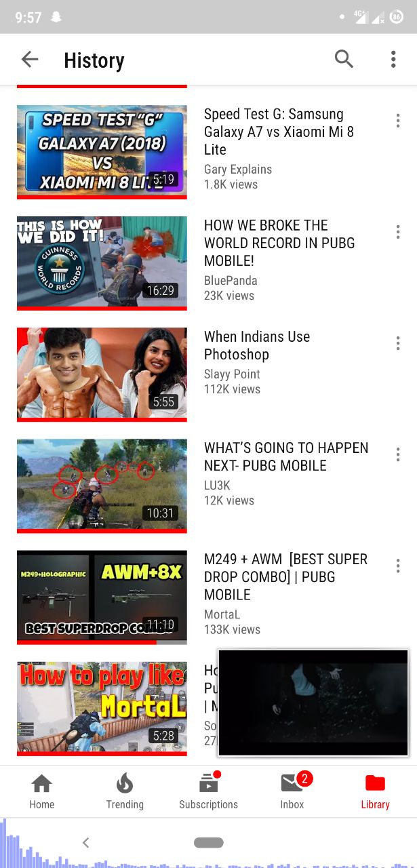The width and height of the screenshot is (417, 868).
Task: Select the Library folder icon
Action: coord(375,784)
